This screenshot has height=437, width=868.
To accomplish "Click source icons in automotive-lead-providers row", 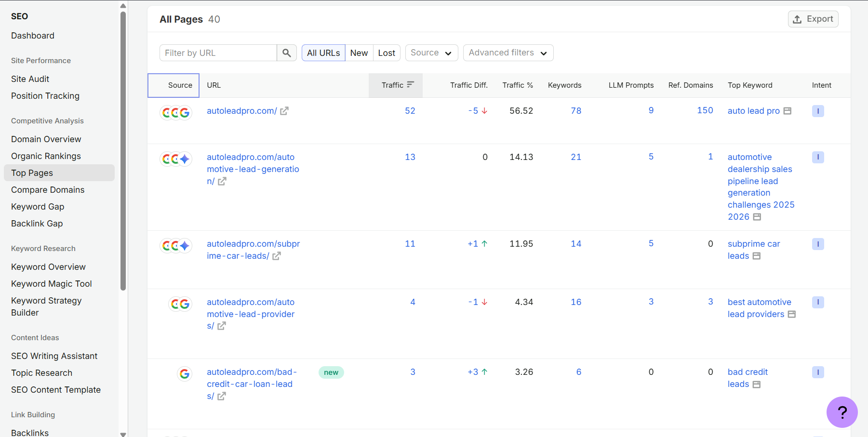I will click(x=180, y=304).
